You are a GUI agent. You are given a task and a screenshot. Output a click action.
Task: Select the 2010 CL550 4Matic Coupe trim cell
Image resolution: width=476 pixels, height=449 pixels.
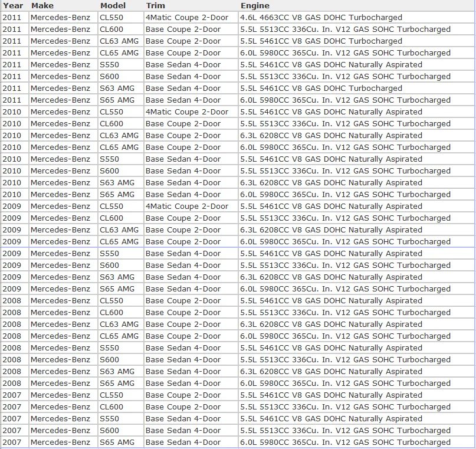click(186, 112)
